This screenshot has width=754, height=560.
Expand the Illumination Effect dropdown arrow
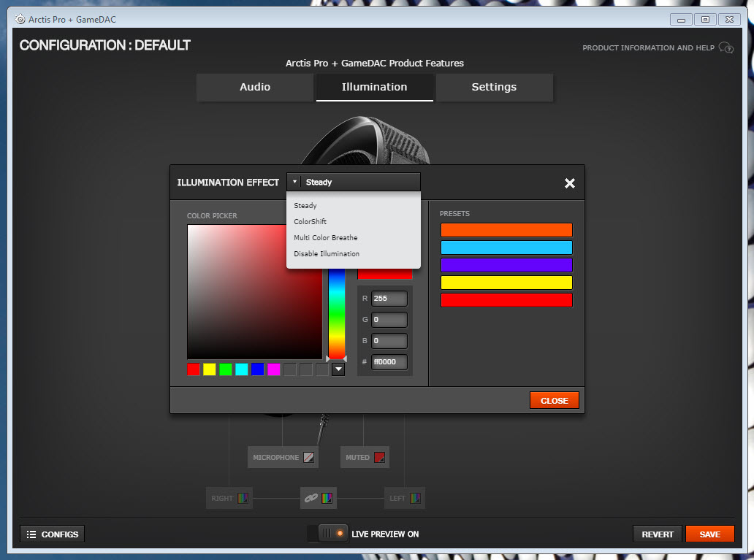coord(294,182)
